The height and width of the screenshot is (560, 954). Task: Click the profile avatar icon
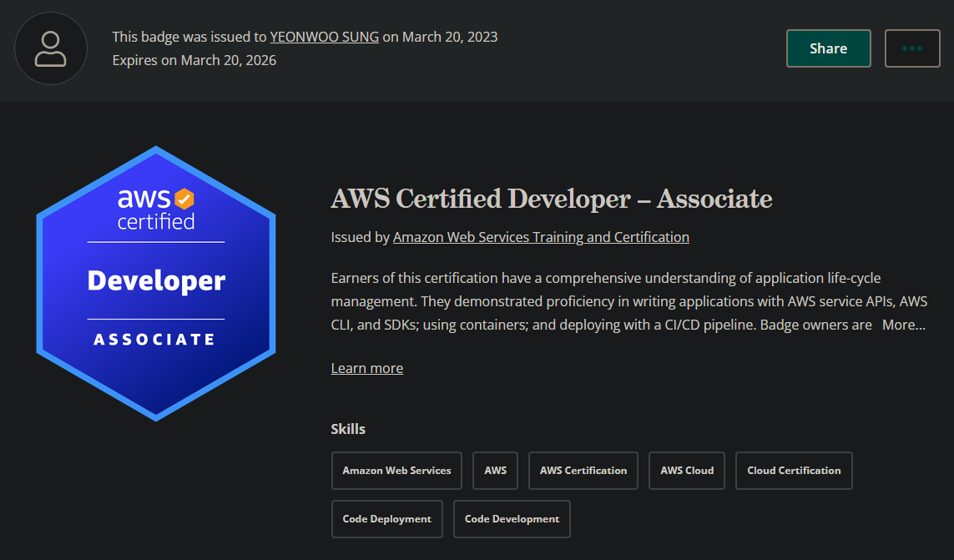51,48
